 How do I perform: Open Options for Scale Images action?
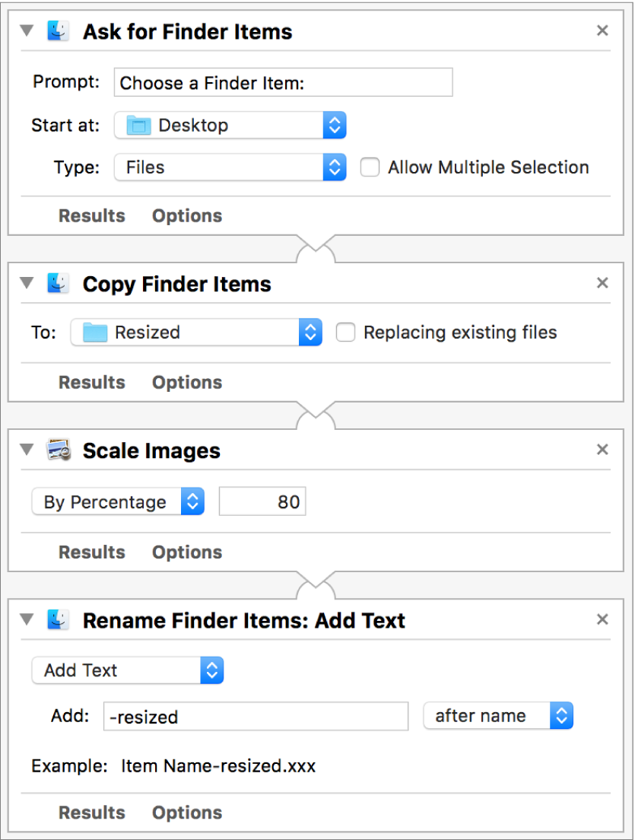pyautogui.click(x=187, y=552)
